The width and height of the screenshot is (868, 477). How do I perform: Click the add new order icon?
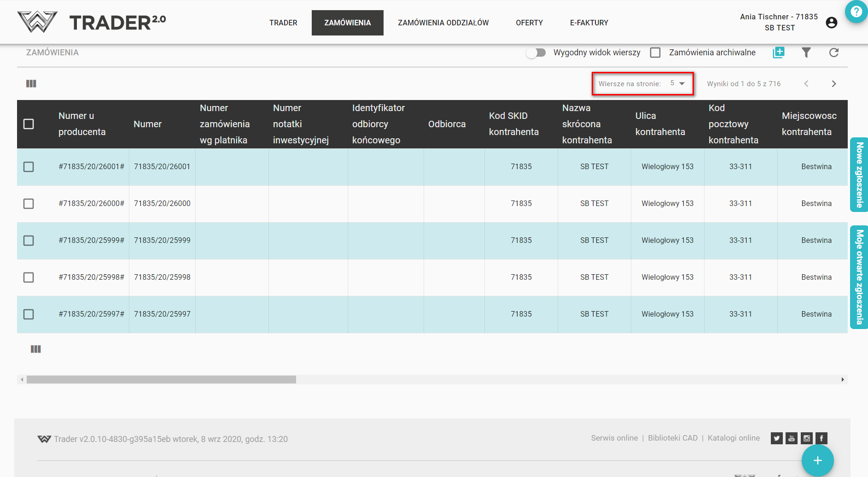pyautogui.click(x=778, y=53)
